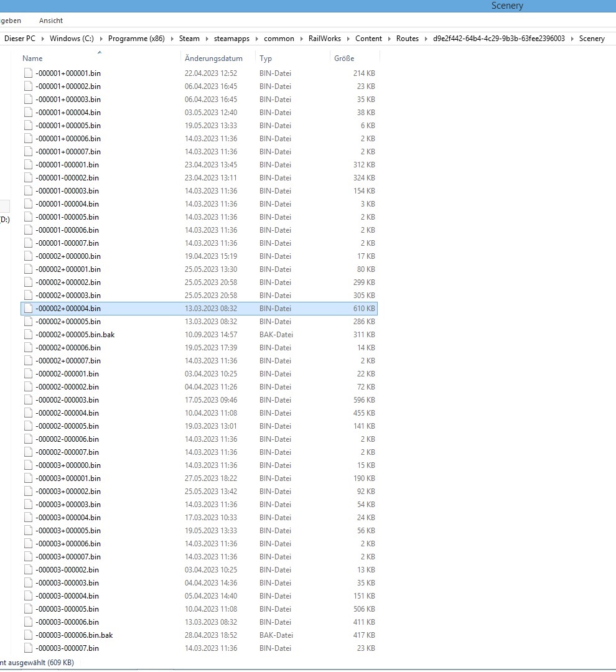Expand the arrow after Content
Screen dimensions: 616x672
390,39
